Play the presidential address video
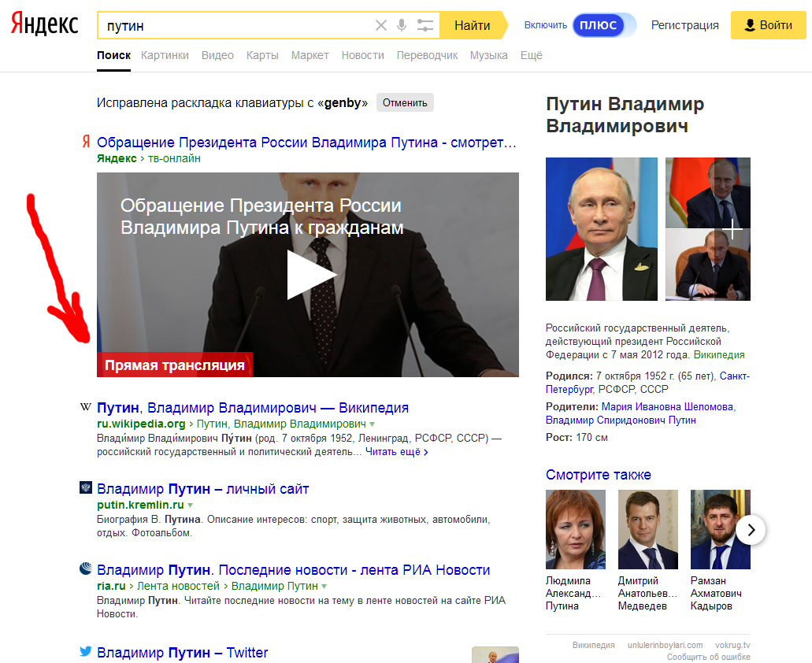The width and height of the screenshot is (812, 663). click(x=311, y=275)
